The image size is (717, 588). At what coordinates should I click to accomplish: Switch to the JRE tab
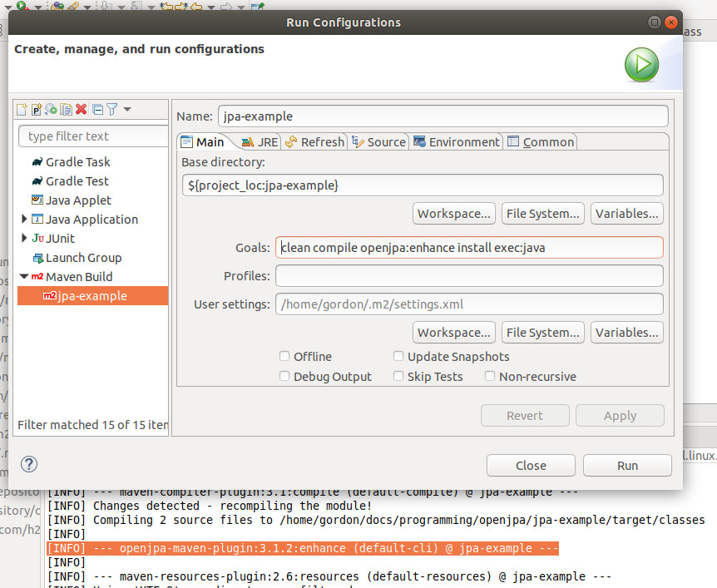click(260, 141)
